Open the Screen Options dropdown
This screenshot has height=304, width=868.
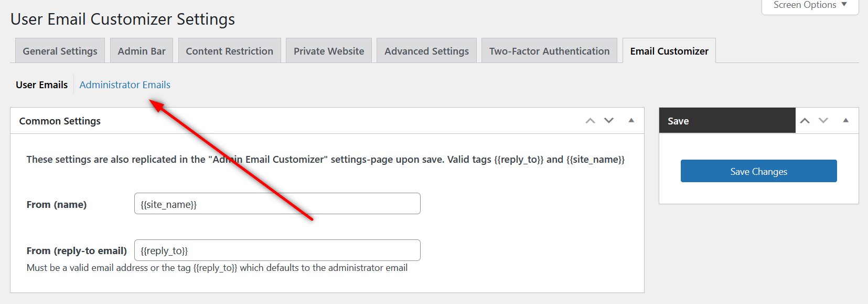point(810,5)
